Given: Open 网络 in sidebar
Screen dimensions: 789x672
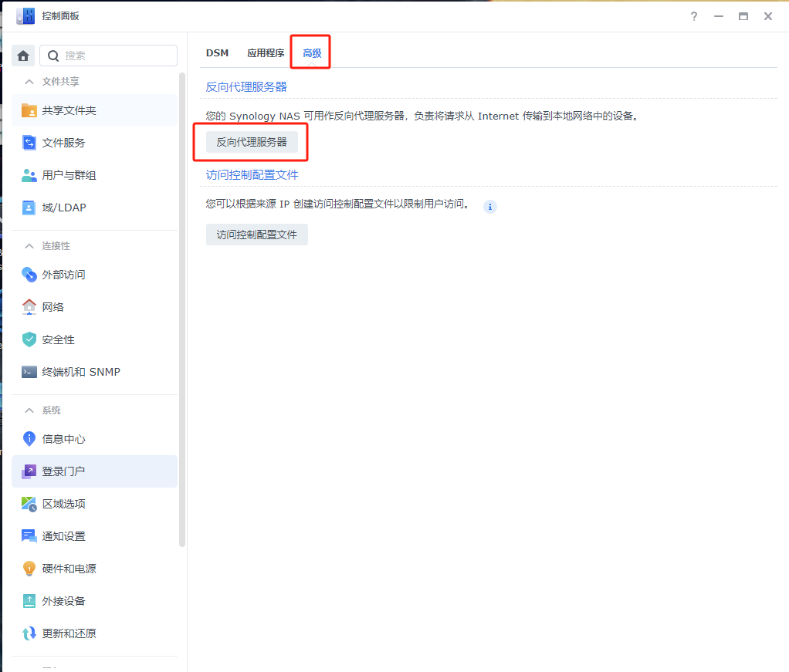Looking at the screenshot, I should pyautogui.click(x=95, y=307).
